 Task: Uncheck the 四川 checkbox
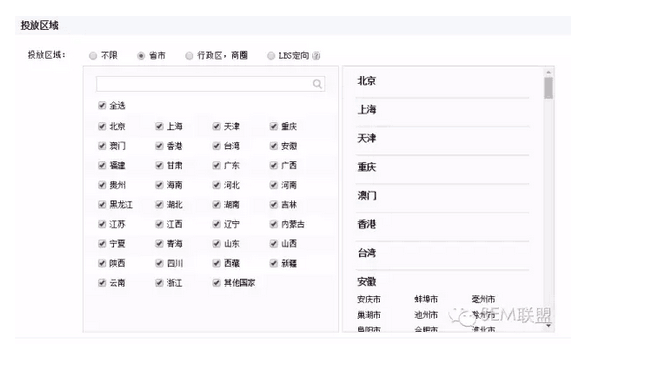[x=159, y=263]
